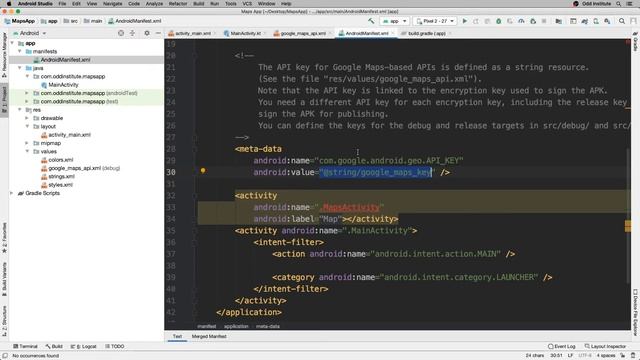
Task: Switch to the build.gradle (:app) tab
Action: [426, 33]
